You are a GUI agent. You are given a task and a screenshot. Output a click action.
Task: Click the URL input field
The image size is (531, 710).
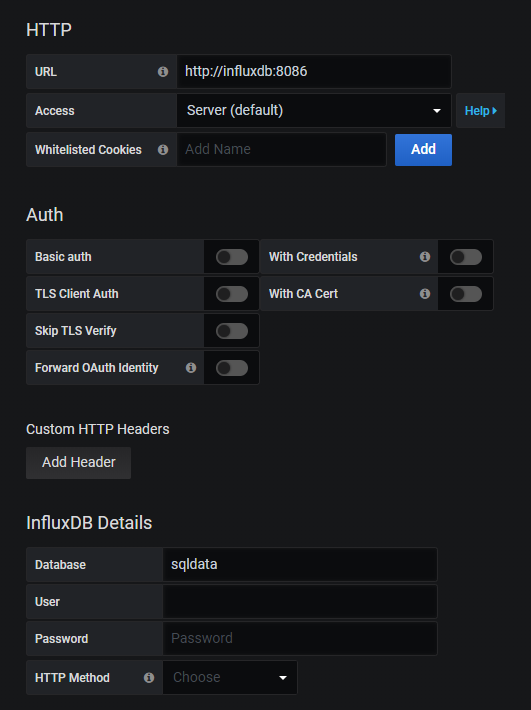[314, 72]
